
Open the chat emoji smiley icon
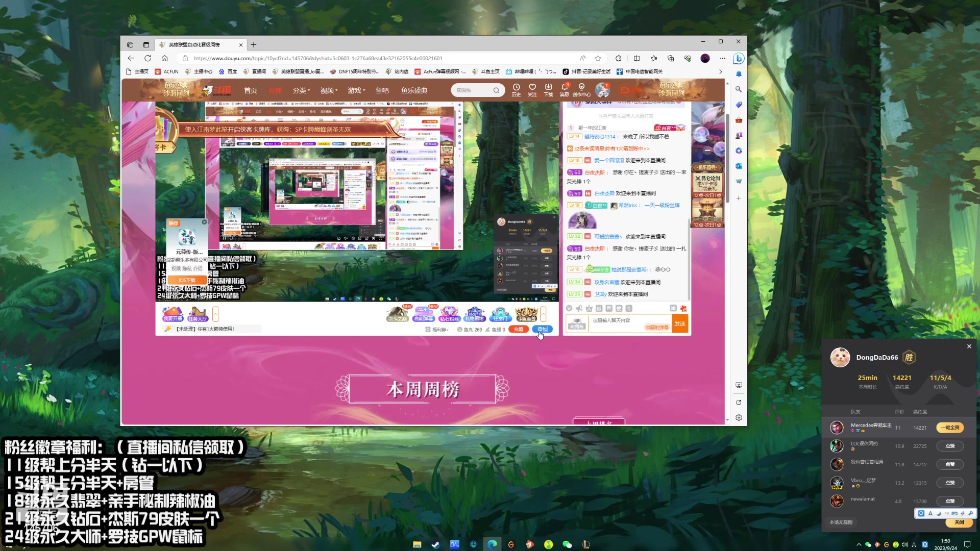tap(569, 308)
